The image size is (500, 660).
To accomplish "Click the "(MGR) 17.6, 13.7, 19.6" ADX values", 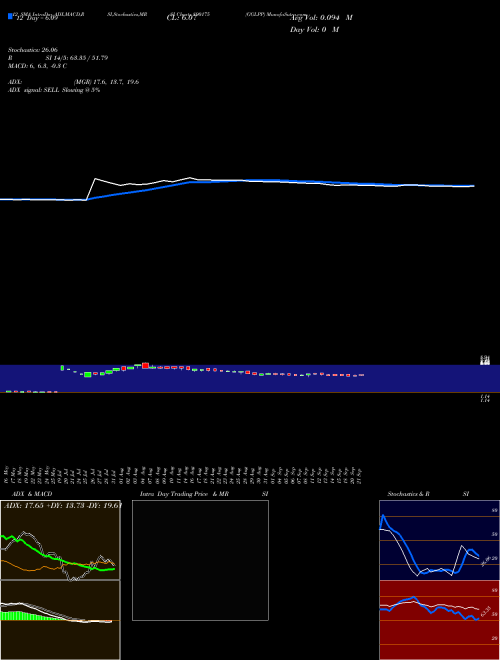I will point(106,82).
